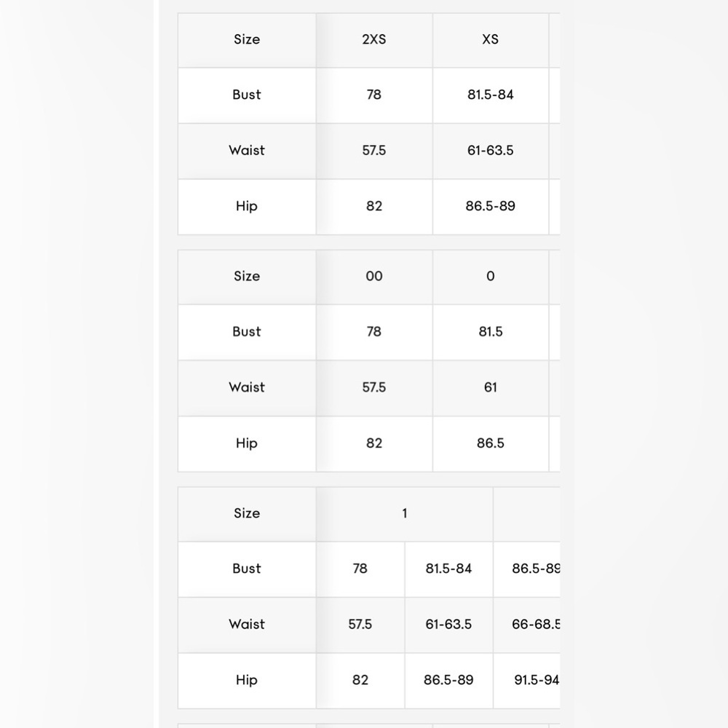Click the size 1 header cell
728x728 pixels.
[x=404, y=514]
